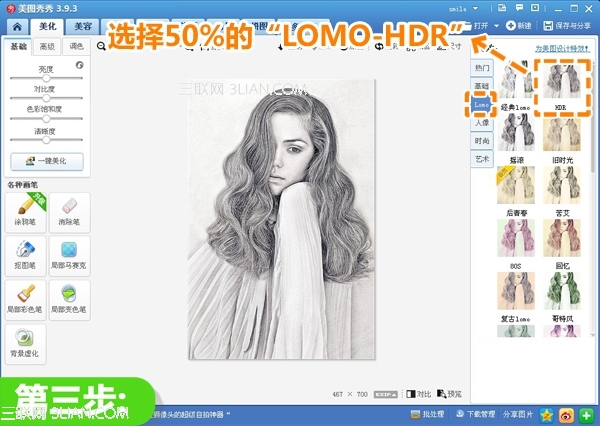This screenshot has width=600, height=426.
Task: Open the 调色 adjustment tab
Action: (x=76, y=47)
